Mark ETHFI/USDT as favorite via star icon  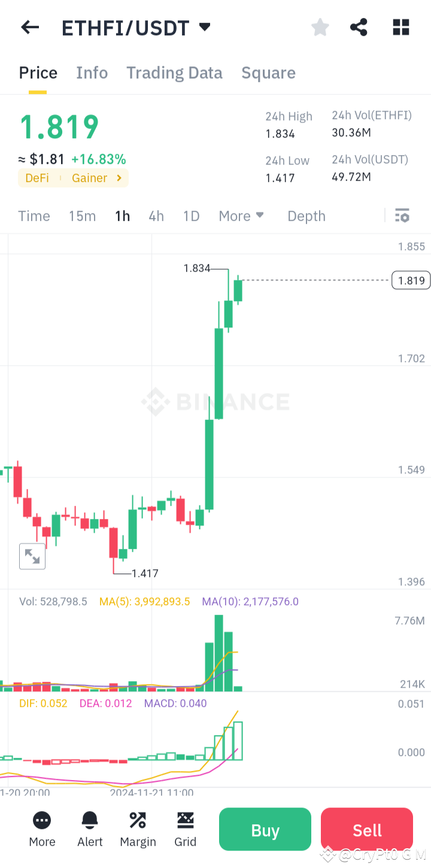pyautogui.click(x=320, y=27)
